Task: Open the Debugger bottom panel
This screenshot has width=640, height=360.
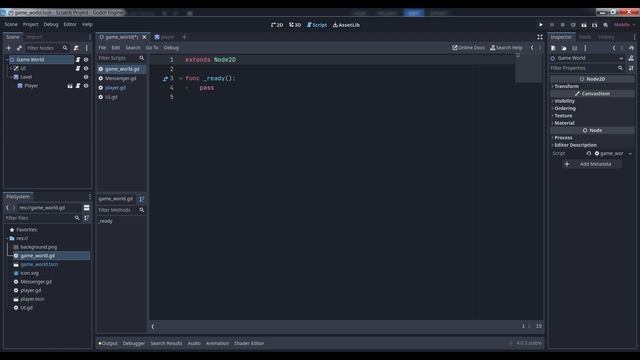Action: (133, 343)
